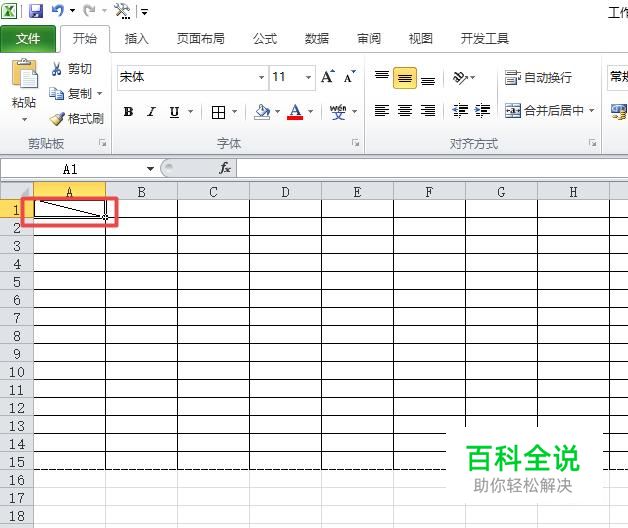Click the fx Insert Function icon

click(x=225, y=168)
